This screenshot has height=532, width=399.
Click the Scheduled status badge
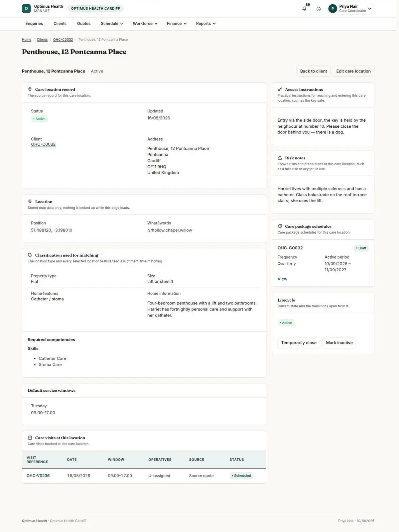point(241,476)
